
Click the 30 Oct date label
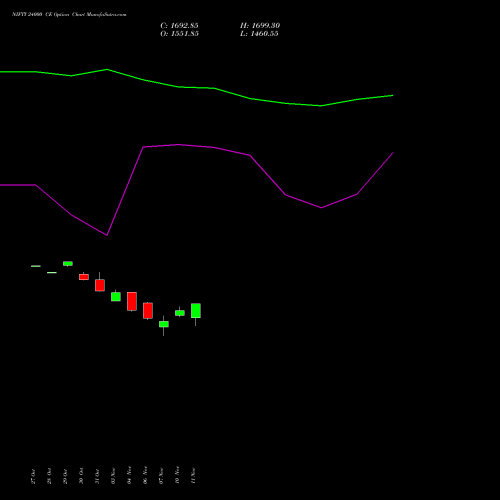coord(81,476)
